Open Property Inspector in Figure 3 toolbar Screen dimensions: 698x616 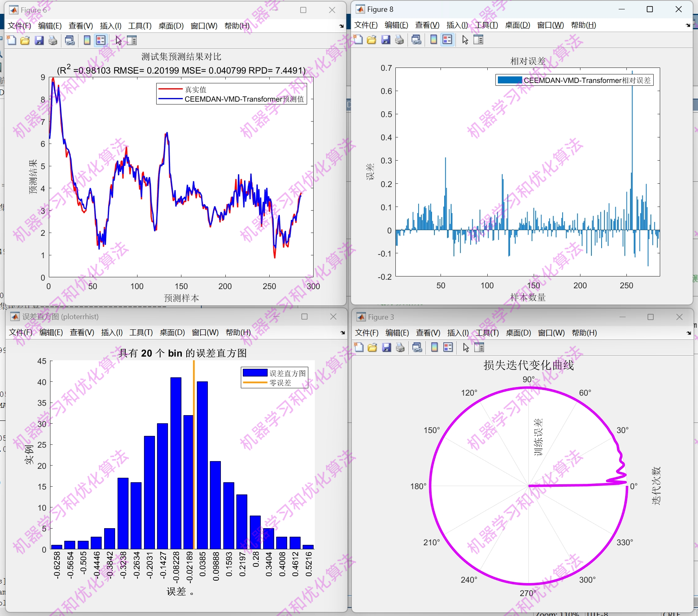pos(479,347)
